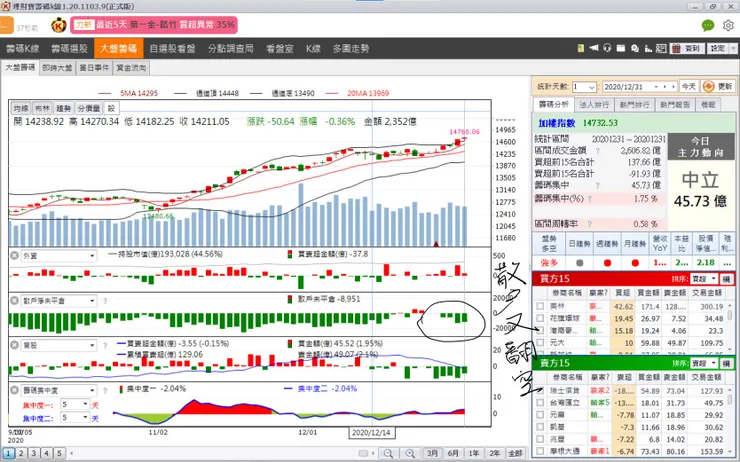Click help question mark next to 官股
The width and height of the screenshot is (740, 462).
pyautogui.click(x=105, y=345)
